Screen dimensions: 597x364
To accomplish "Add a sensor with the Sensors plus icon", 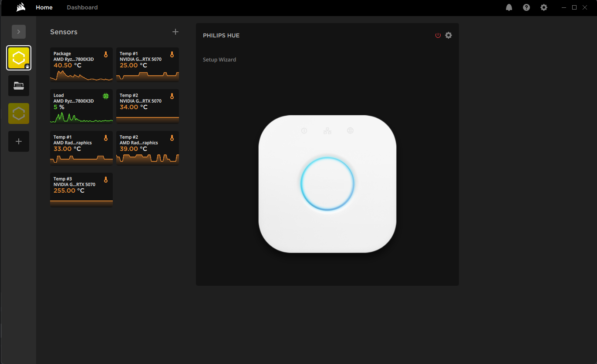I will pyautogui.click(x=175, y=32).
